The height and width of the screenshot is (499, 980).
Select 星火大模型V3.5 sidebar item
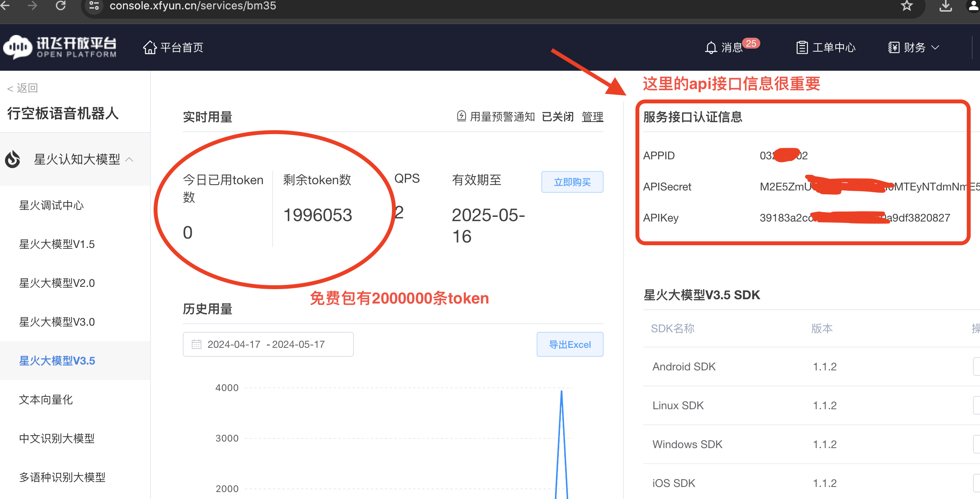[57, 361]
